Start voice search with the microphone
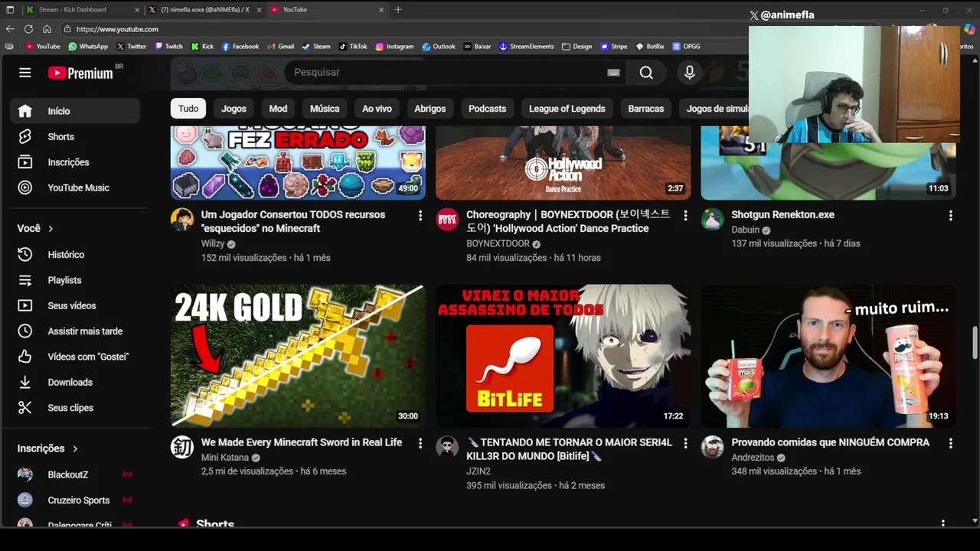Viewport: 980px width, 551px height. [689, 72]
